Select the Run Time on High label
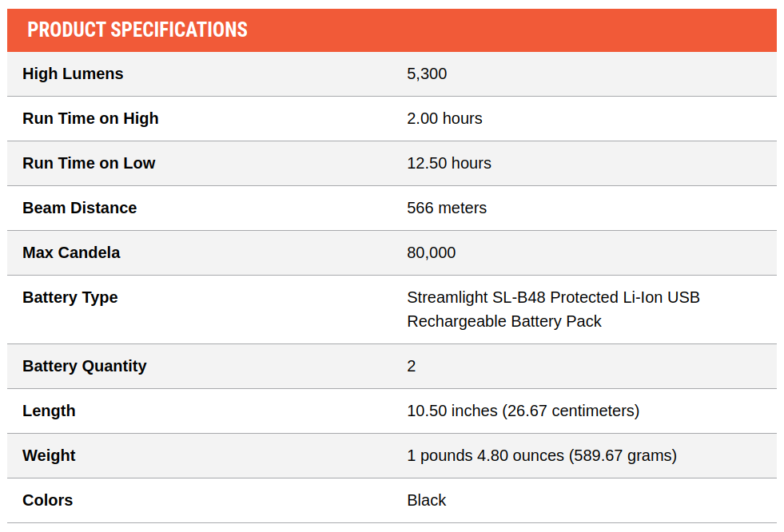Viewport: 784px width, 532px height. point(90,118)
